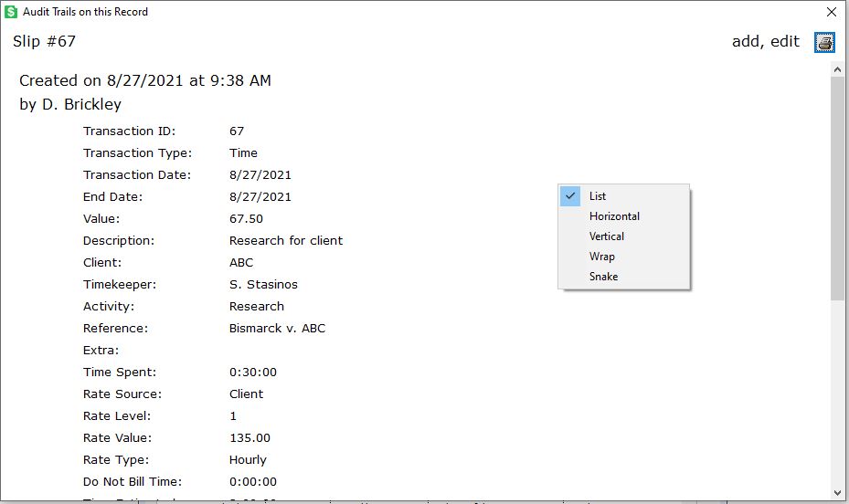Click the Transaction Type value Time
This screenshot has width=849, height=504.
tap(243, 153)
